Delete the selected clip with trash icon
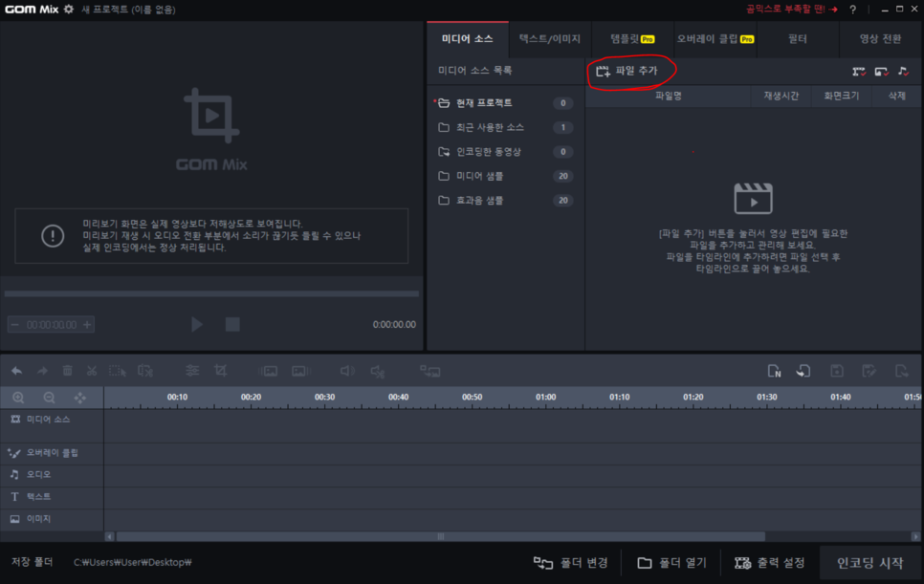 tap(67, 371)
